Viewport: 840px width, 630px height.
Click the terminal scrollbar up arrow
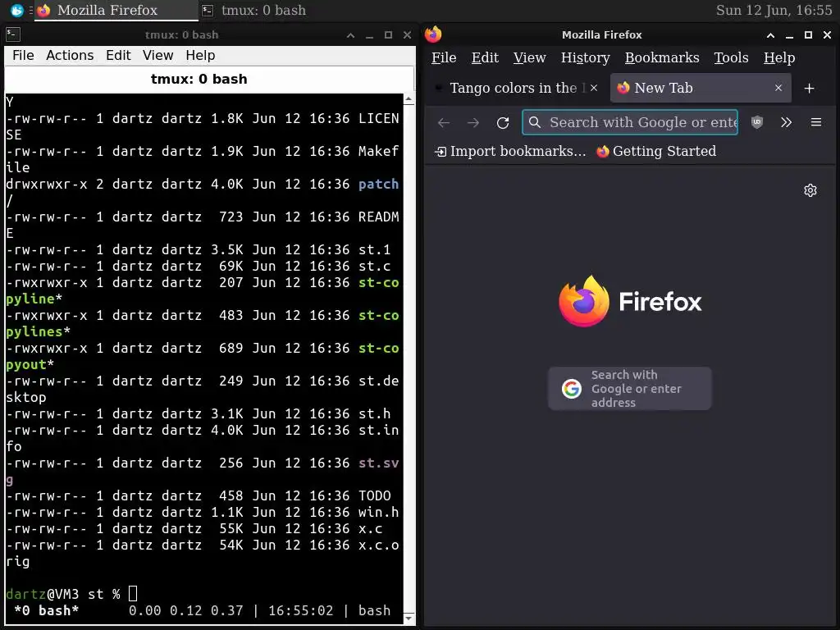409,99
